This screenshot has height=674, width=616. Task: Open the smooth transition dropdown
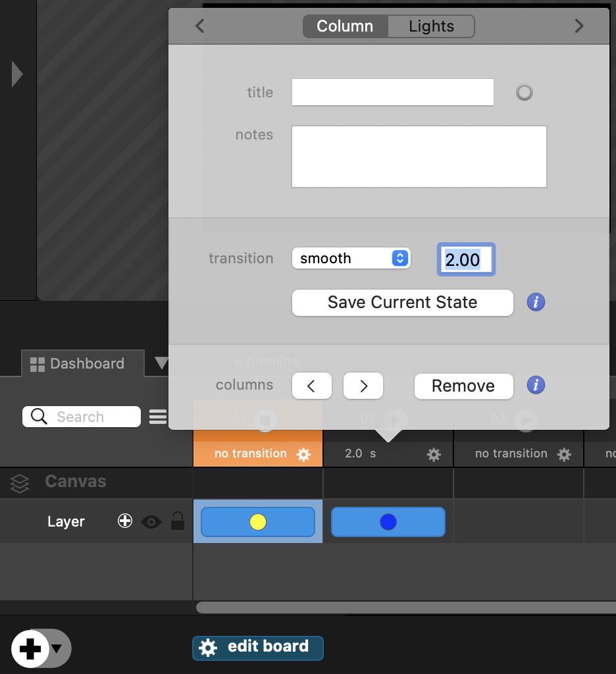point(351,258)
